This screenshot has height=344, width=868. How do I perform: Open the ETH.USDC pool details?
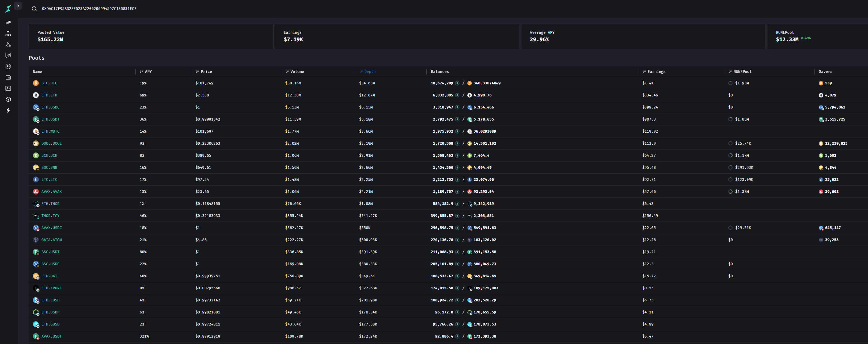[51, 107]
